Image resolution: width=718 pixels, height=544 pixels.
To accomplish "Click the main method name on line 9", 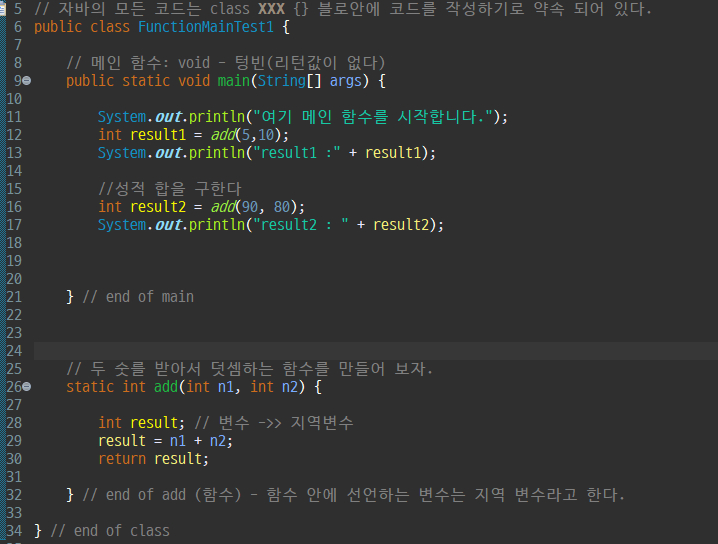I will [x=234, y=81].
